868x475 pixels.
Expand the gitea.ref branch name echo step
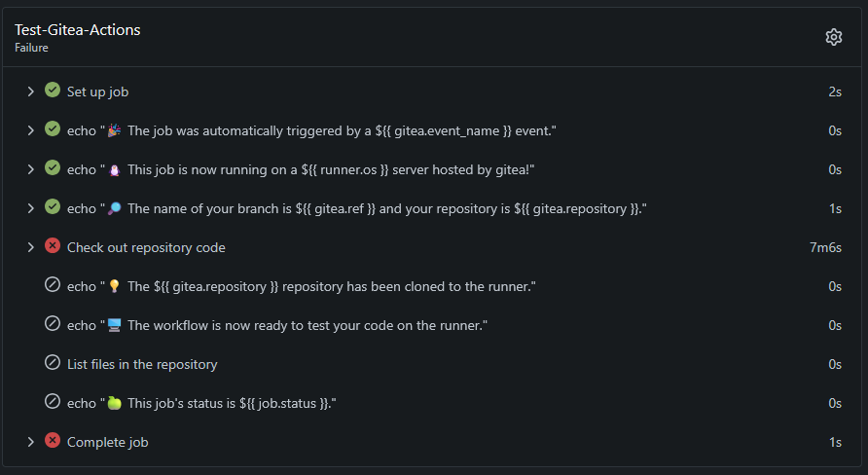pyautogui.click(x=31, y=208)
